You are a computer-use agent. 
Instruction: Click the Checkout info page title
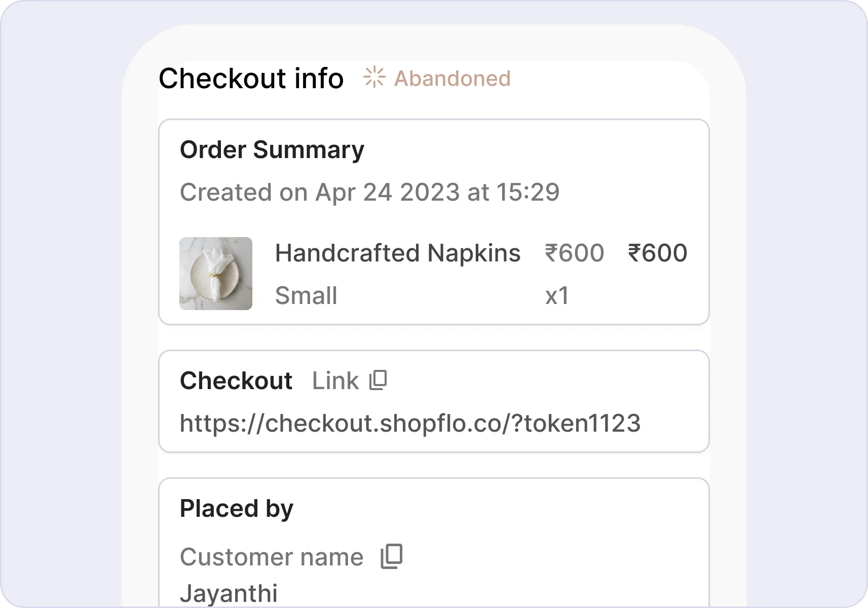251,78
